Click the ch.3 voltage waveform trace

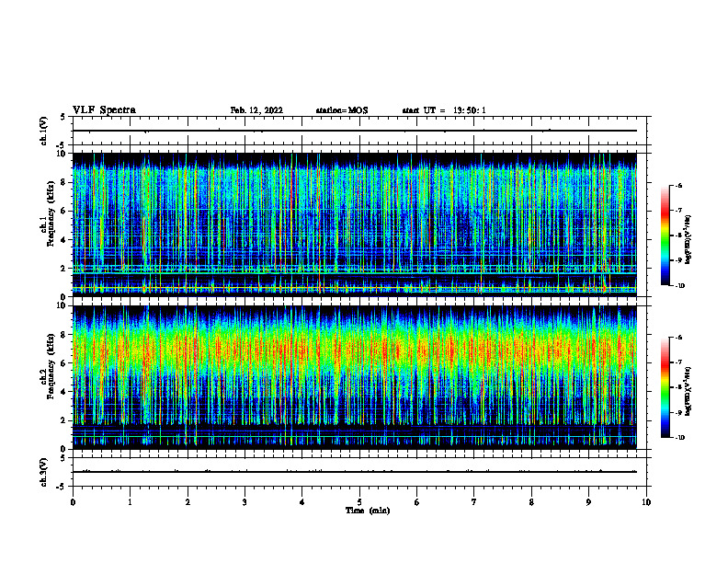tap(354, 472)
